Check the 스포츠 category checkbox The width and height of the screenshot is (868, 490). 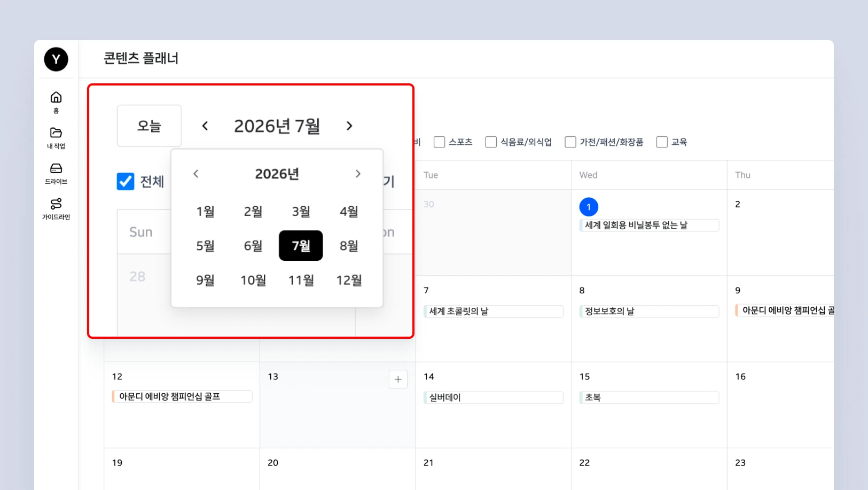coord(440,142)
